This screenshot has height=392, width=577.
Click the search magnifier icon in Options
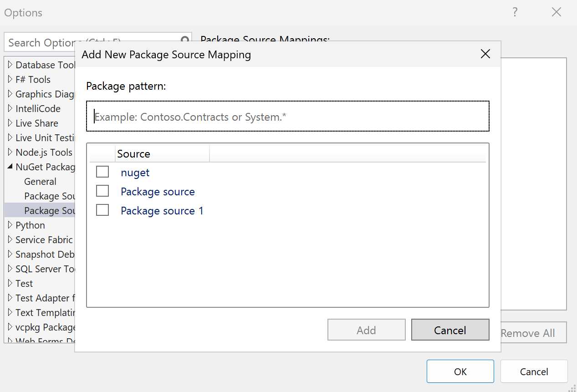pyautogui.click(x=185, y=40)
